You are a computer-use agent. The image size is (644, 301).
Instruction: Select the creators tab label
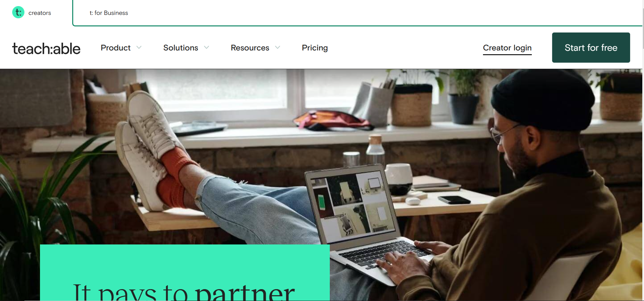[x=40, y=13]
